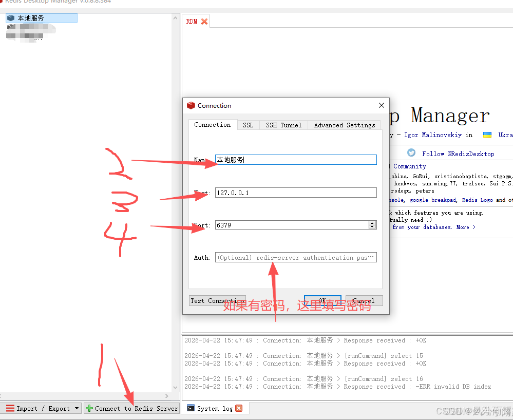Click the terminal icon on System log tab
513x420 pixels.
(191, 408)
